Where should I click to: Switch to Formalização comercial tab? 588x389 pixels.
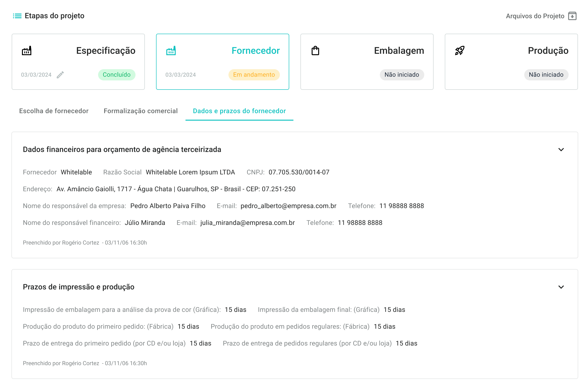coord(141,111)
